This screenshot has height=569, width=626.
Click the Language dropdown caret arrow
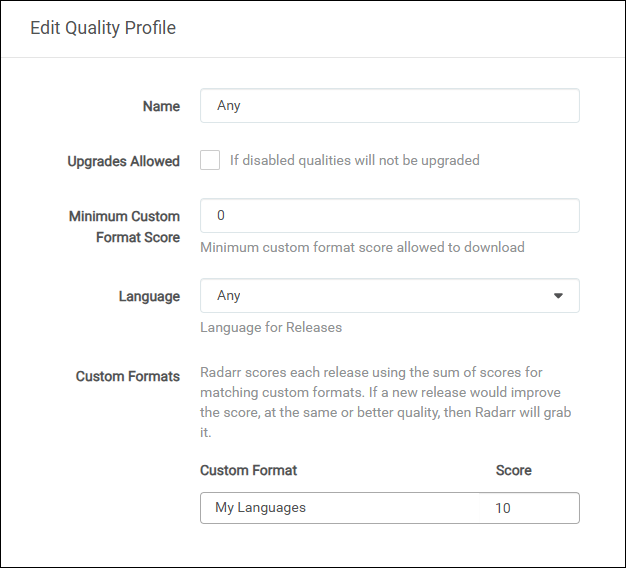point(558,296)
